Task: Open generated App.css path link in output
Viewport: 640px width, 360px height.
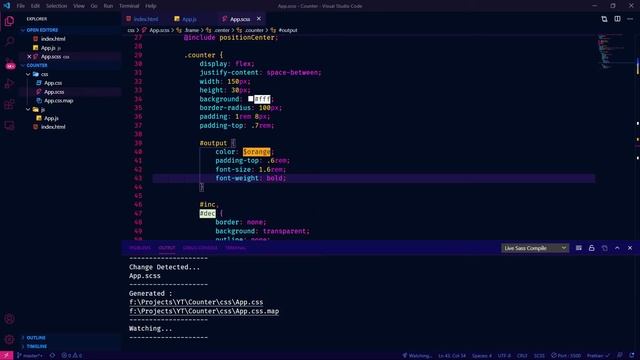Action: (196, 302)
